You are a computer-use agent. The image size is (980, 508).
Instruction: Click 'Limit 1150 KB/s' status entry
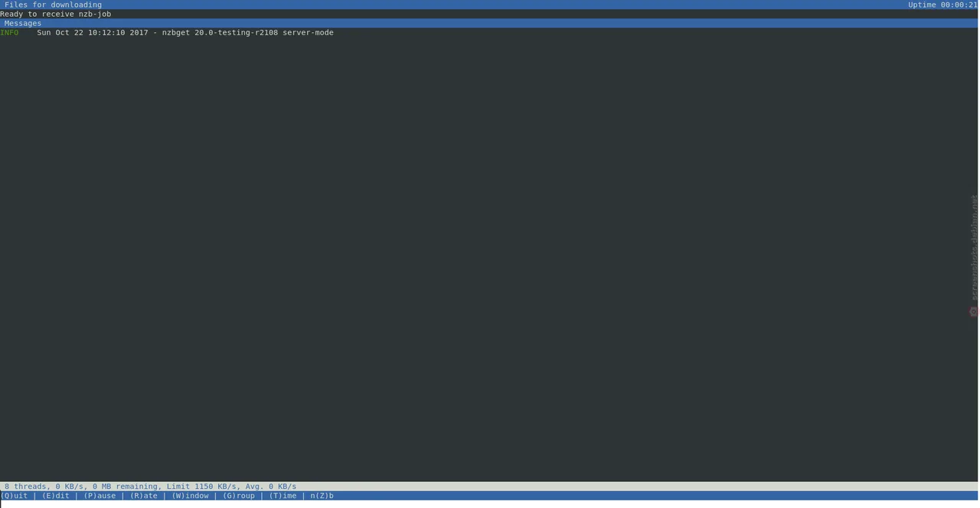click(201, 487)
